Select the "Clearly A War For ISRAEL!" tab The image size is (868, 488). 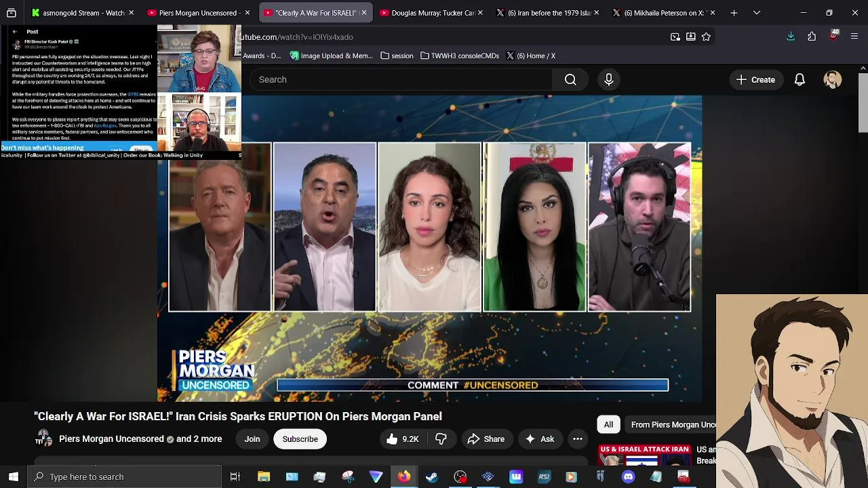tap(315, 13)
